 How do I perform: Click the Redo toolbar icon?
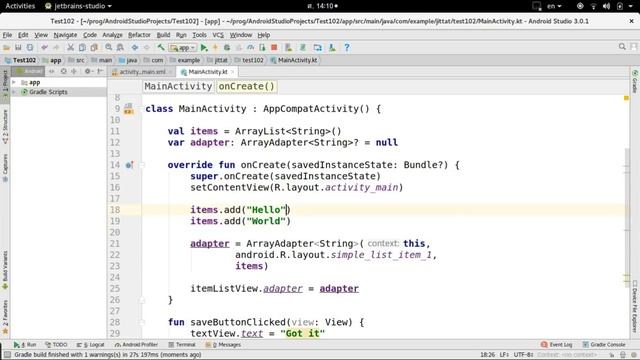pyautogui.click(x=56, y=48)
